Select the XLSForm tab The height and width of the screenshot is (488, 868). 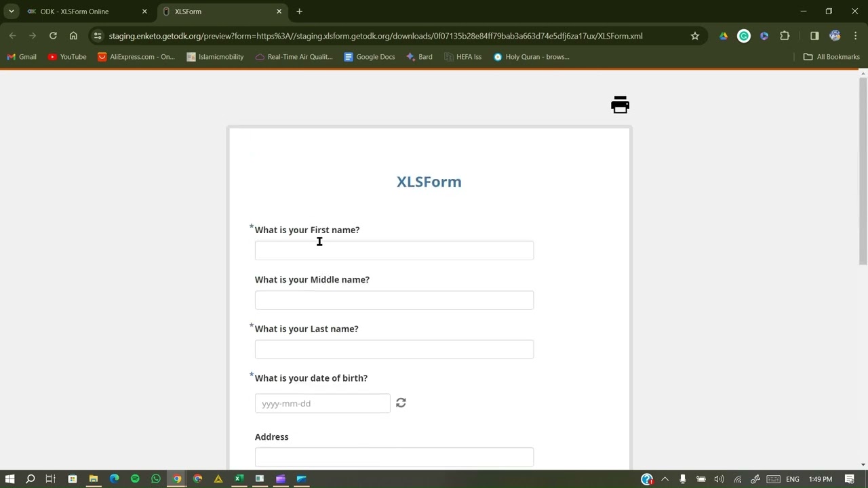tap(223, 12)
